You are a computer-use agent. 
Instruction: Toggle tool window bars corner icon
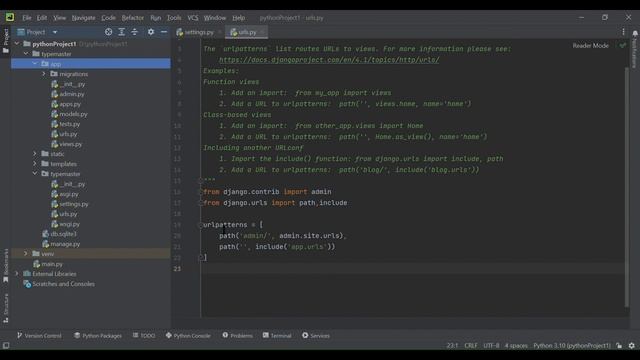[6, 346]
